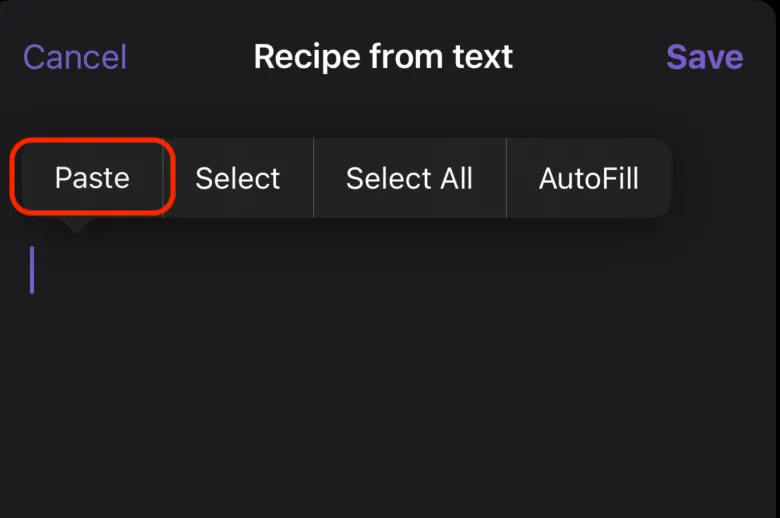Insert clipboard contents with Paste
The width and height of the screenshot is (780, 518).
92,178
